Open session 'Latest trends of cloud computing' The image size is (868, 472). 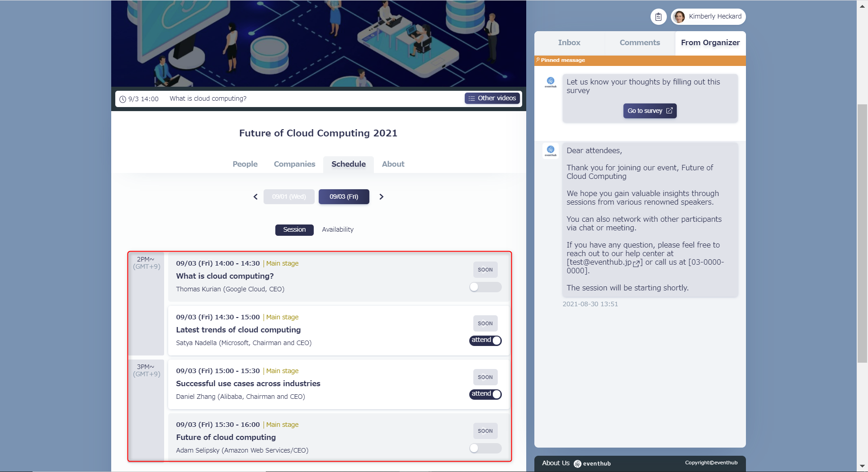point(238,330)
